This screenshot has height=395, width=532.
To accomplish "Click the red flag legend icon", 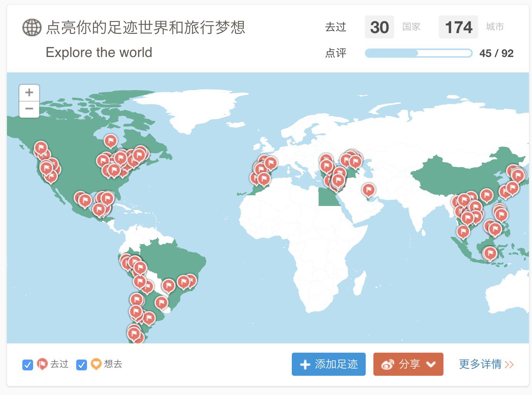I will point(42,364).
